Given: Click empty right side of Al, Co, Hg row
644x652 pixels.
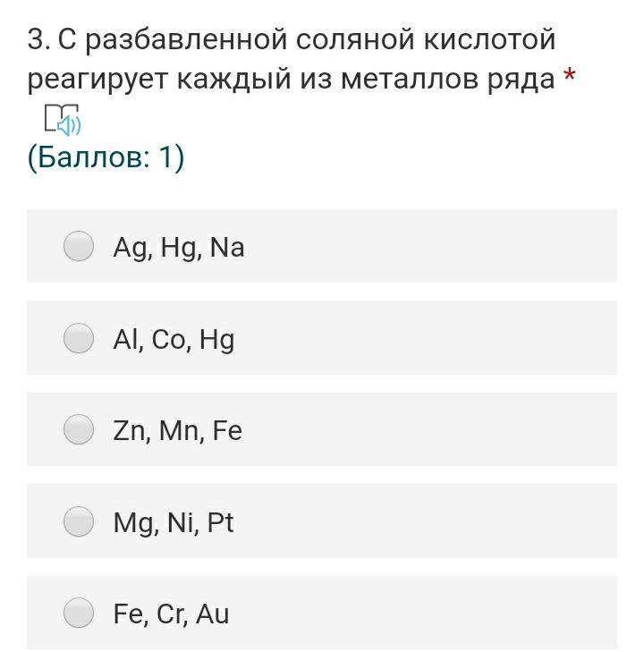Looking at the screenshot, I should click(447, 339).
